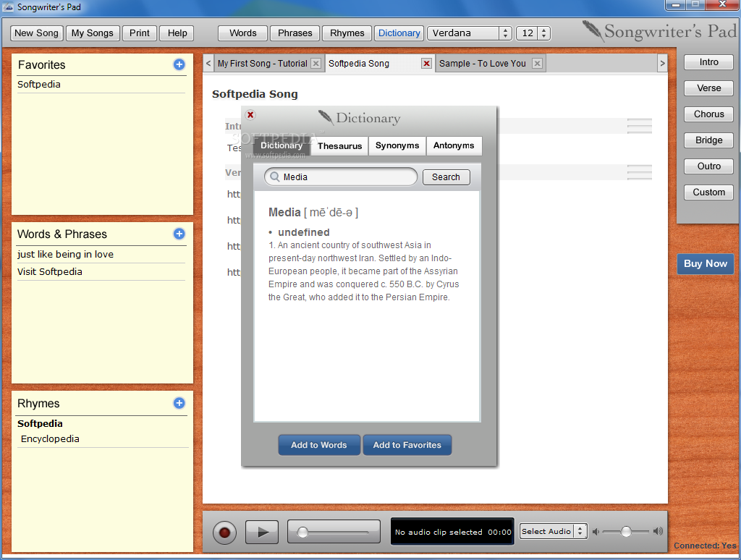
Task: Click the mute speaker icon
Action: (x=596, y=532)
